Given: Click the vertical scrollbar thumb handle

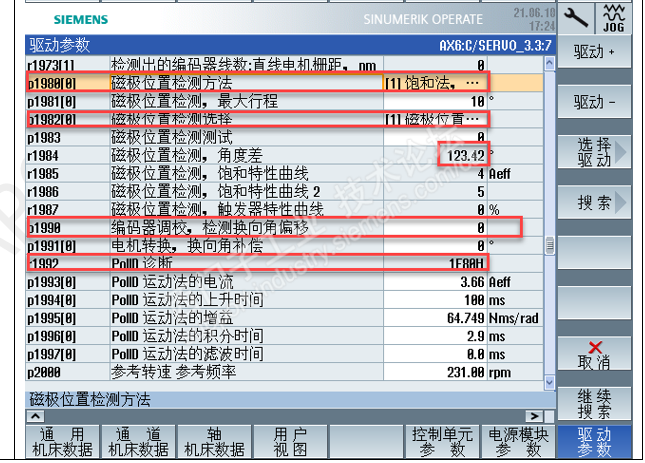Looking at the screenshot, I should tap(550, 245).
